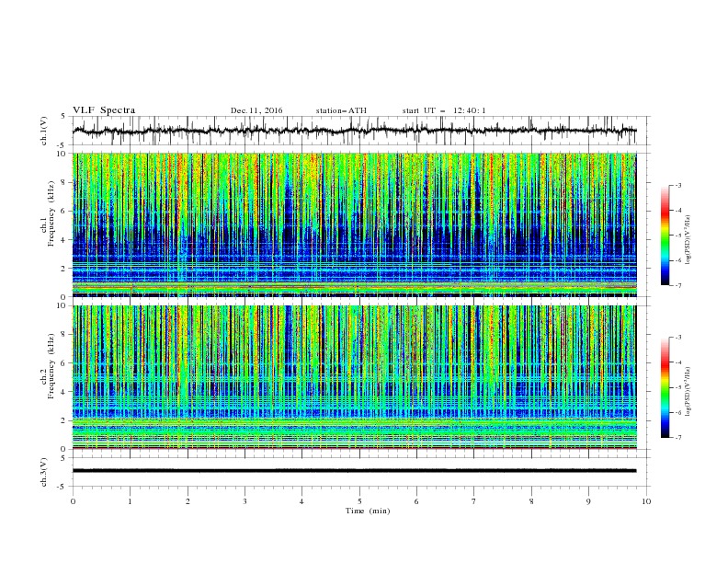Click the ch.1 'Frequency (kHz)' axis label
Screen dimensions: 728x563
pyautogui.click(x=51, y=212)
